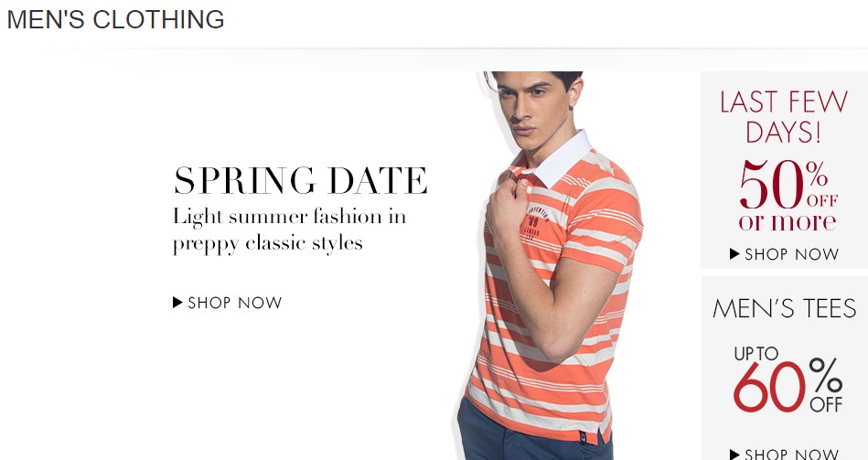Screen dimensions: 868x460
Task: Click the arrow icon beside Spring Date Shop Now
Action: click(177, 302)
